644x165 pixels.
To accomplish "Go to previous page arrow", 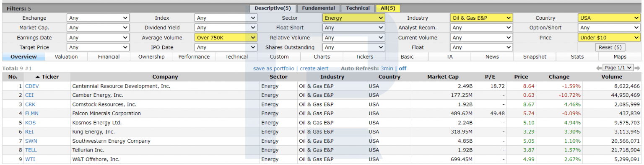I will pos(599,68).
